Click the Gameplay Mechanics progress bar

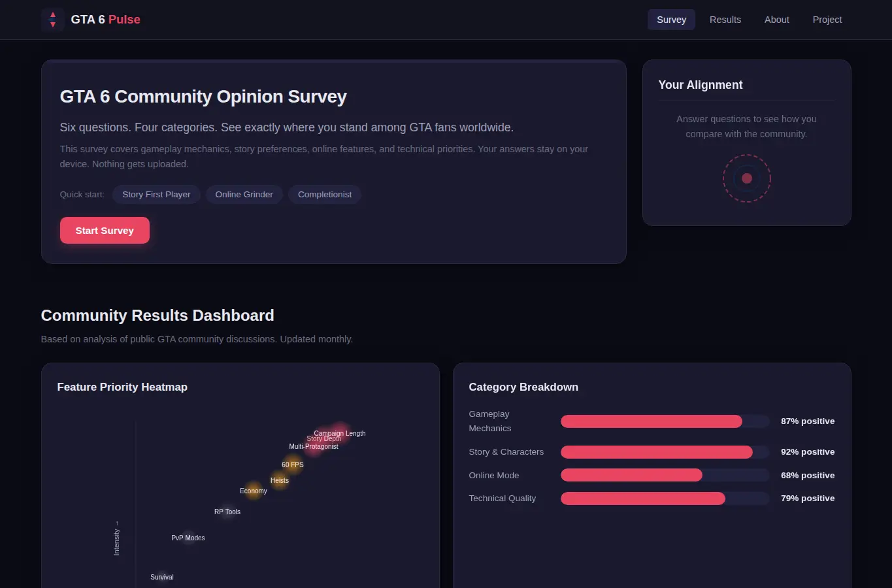point(665,421)
